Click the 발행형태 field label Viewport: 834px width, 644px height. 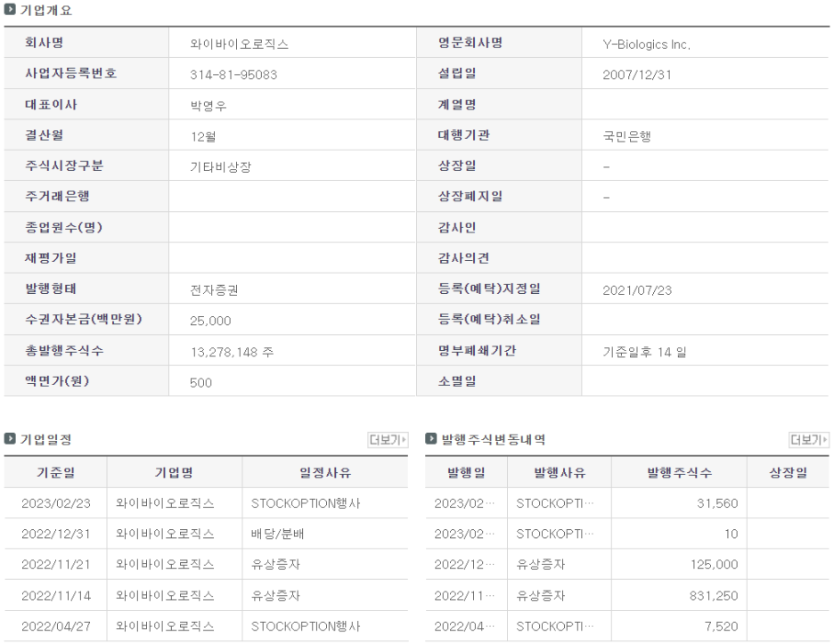click(x=51, y=289)
